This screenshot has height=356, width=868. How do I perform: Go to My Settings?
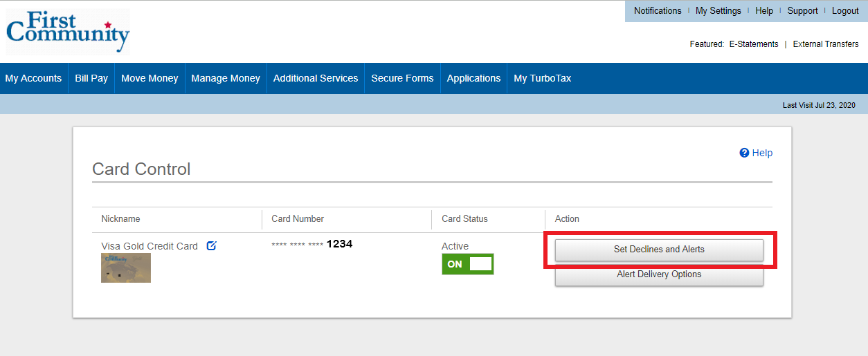coord(718,11)
